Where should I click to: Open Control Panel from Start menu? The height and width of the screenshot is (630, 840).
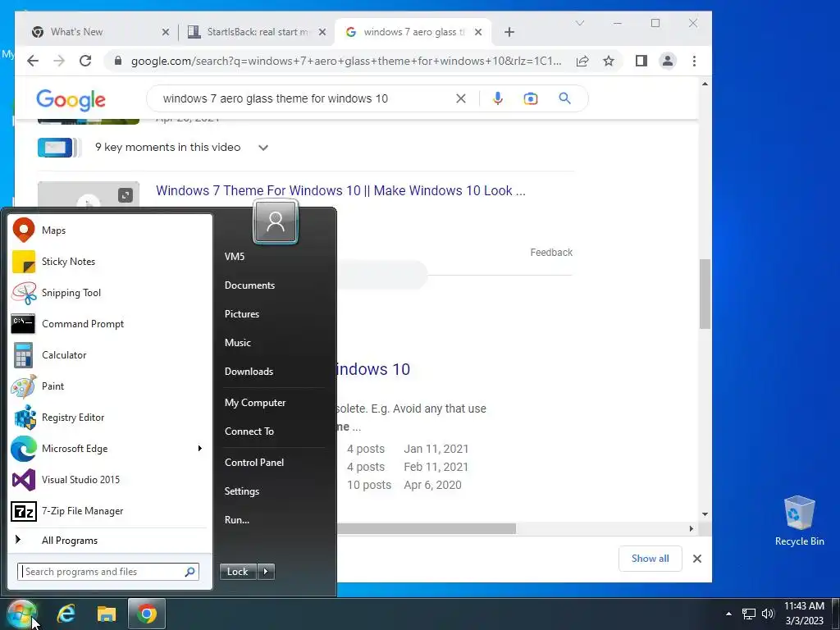254,463
